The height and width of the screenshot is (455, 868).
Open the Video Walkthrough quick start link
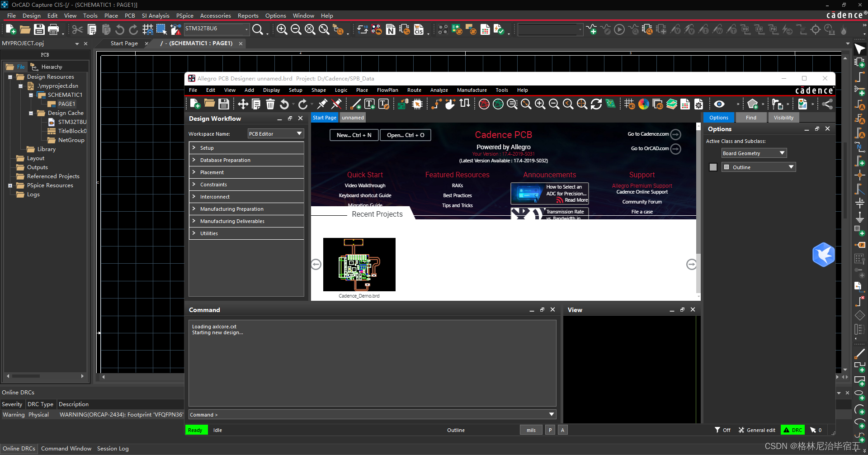pos(365,185)
